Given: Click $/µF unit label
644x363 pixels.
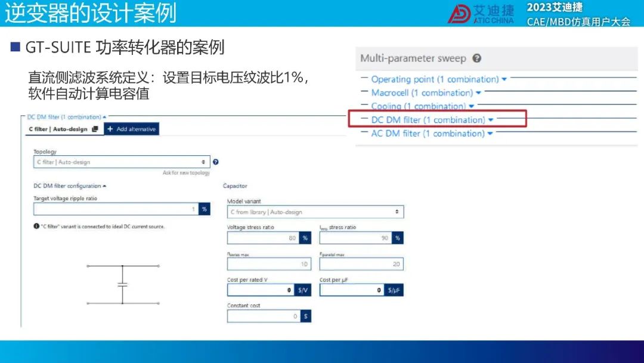Looking at the screenshot, I should coord(394,290).
